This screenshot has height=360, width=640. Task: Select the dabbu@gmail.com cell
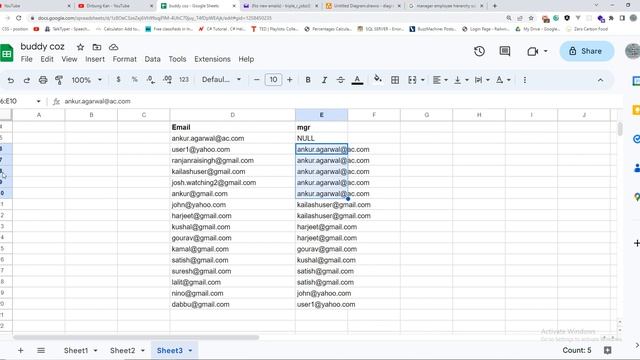233,304
